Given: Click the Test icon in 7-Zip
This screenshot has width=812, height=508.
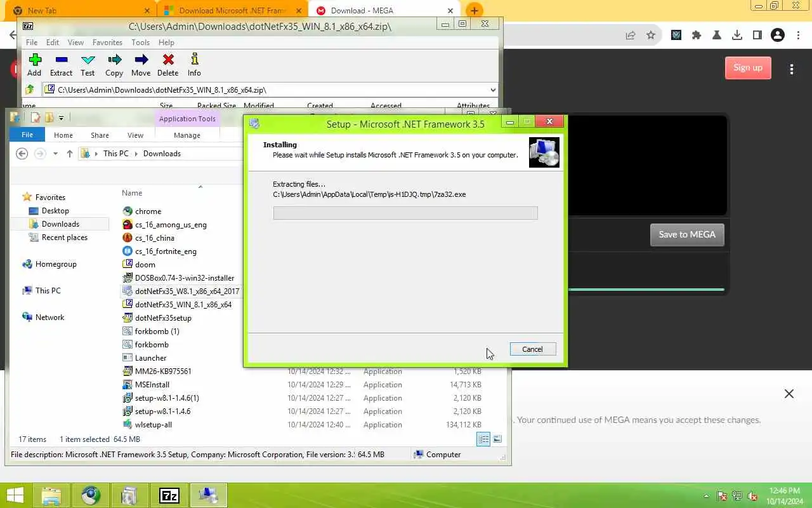Looking at the screenshot, I should (x=88, y=60).
